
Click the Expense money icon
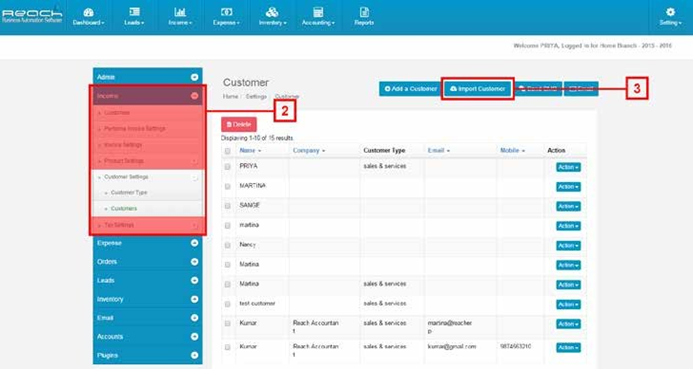226,12
